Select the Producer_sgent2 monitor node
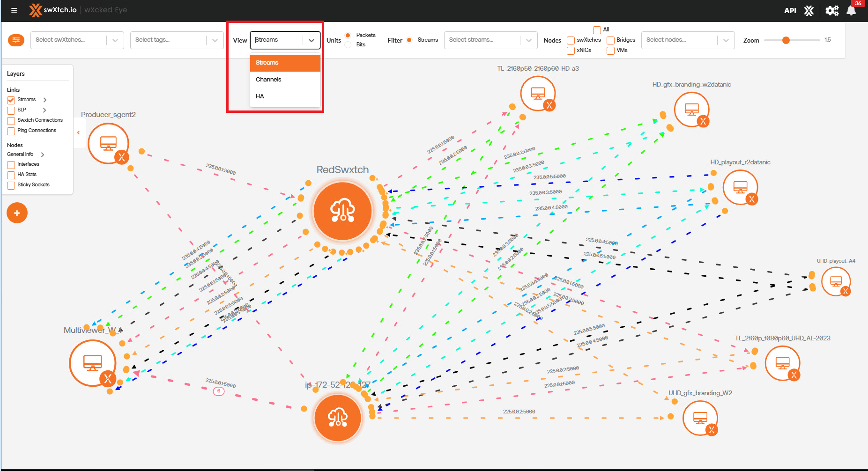868x471 pixels. click(x=108, y=143)
